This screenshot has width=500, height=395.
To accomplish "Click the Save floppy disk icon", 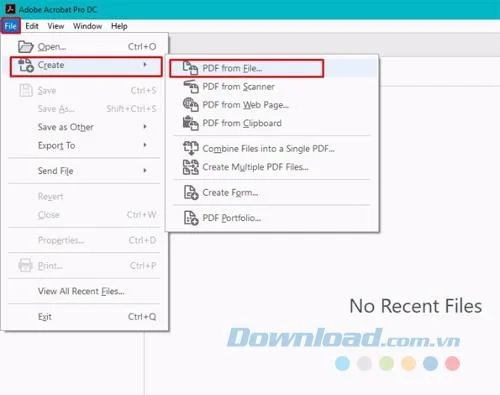I will [26, 90].
